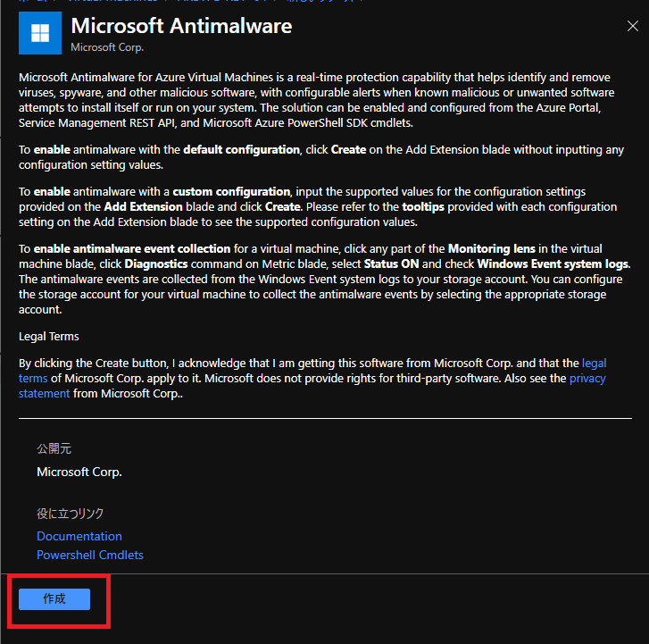Click the 役に立つリンク label
Image resolution: width=649 pixels, height=644 pixels.
(x=70, y=514)
